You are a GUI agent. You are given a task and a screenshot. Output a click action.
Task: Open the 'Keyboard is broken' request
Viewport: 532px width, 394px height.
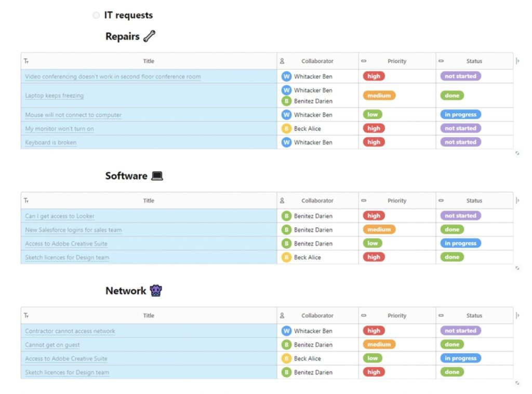50,142
